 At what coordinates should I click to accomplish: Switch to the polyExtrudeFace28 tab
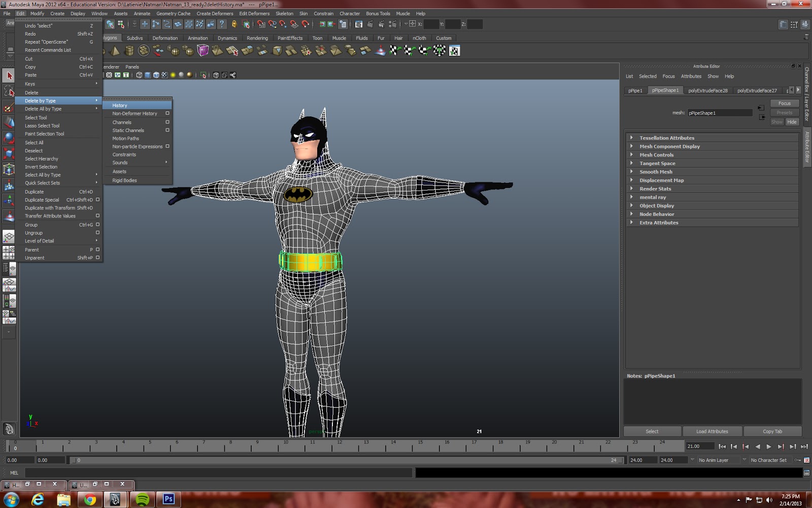tap(707, 90)
